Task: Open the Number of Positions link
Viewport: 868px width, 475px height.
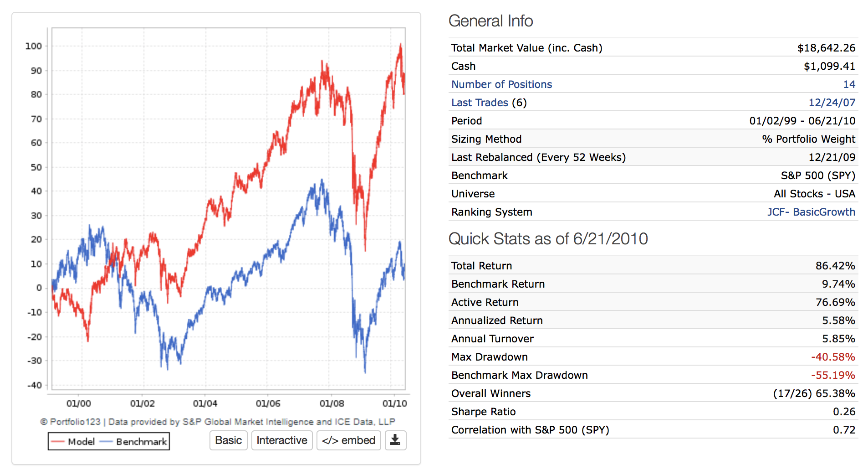Action: tap(501, 84)
